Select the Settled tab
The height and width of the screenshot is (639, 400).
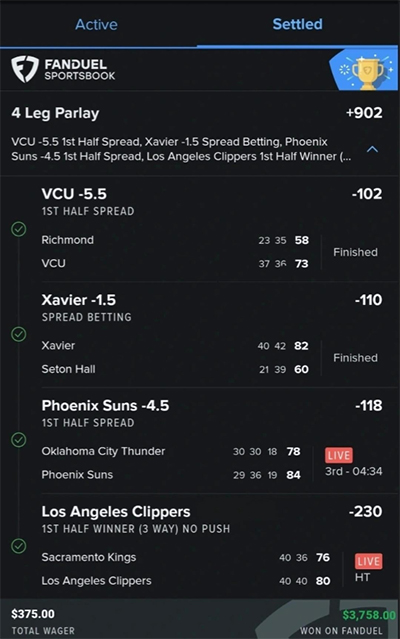pyautogui.click(x=297, y=24)
